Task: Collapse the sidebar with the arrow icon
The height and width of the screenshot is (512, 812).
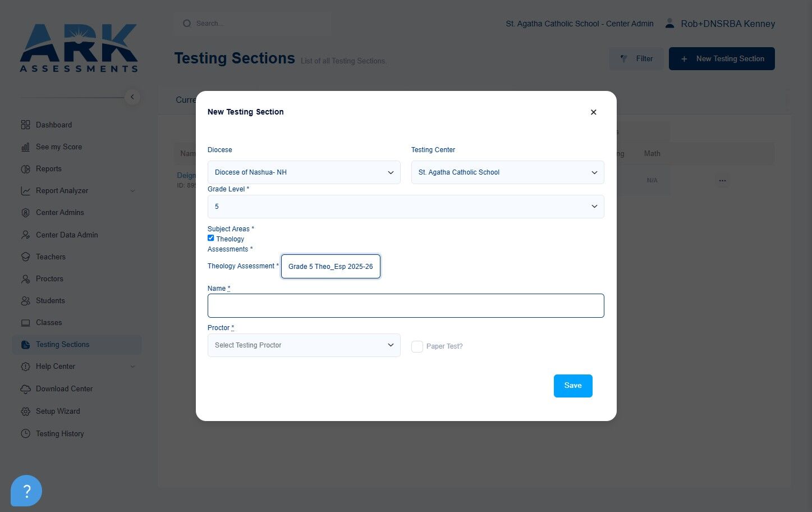Action: click(132, 97)
